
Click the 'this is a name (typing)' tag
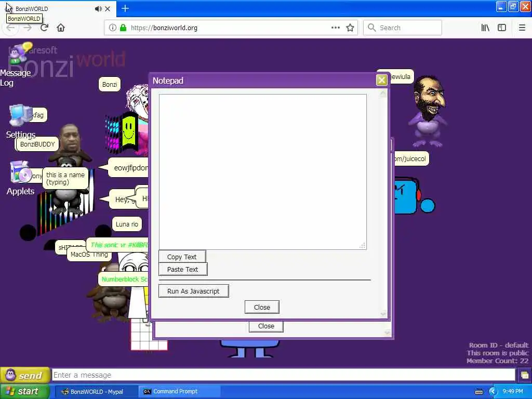pyautogui.click(x=66, y=179)
